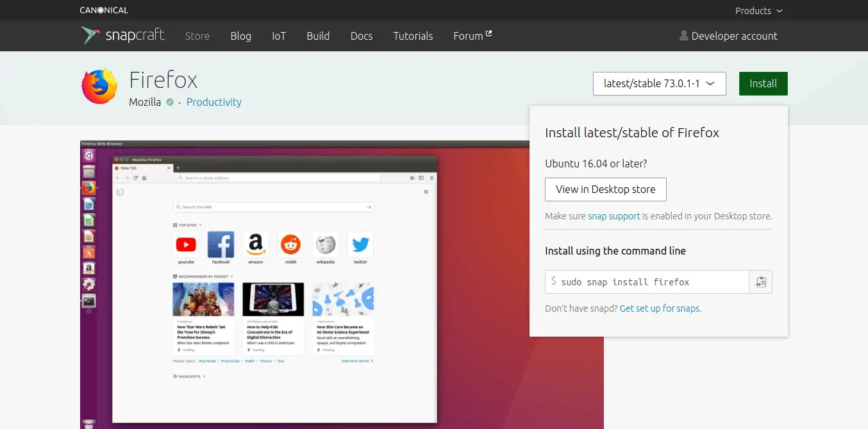Viewport: 868px width, 429px height.
Task: Follow the snap support link
Action: click(x=614, y=216)
